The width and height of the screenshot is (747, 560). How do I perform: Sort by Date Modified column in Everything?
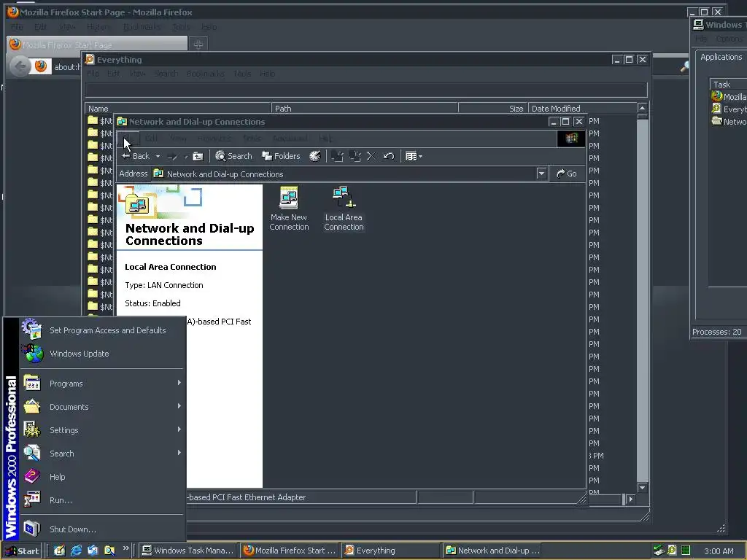click(x=582, y=109)
